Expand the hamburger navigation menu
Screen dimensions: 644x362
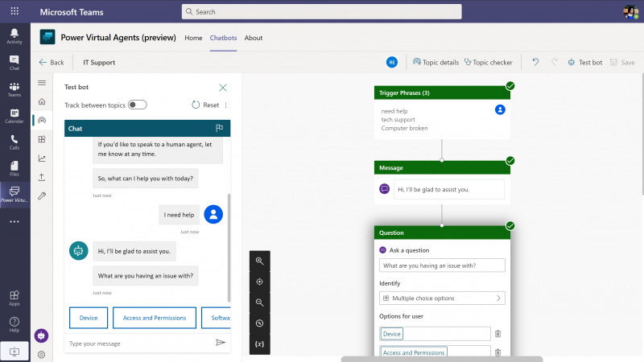tap(42, 83)
